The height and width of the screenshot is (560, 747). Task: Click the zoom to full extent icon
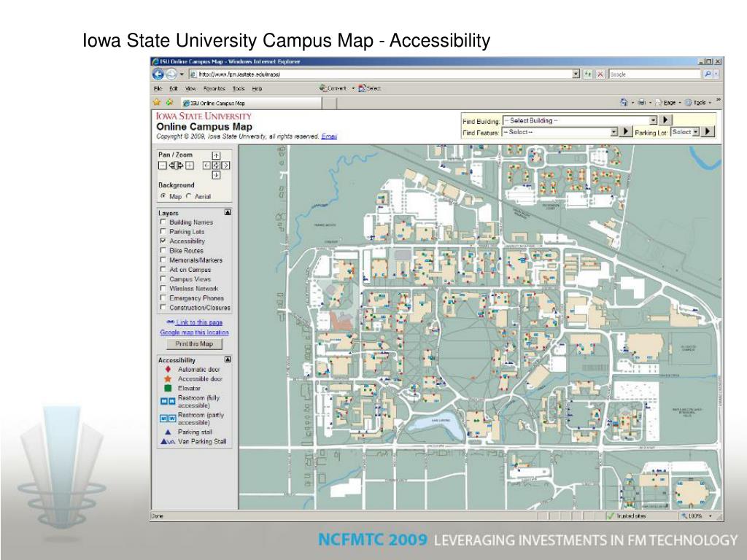point(177,166)
